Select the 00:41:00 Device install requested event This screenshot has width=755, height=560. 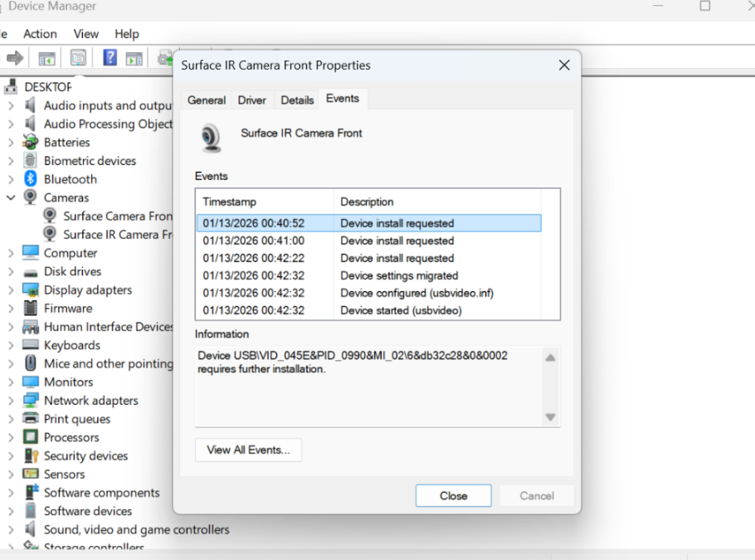[369, 241]
